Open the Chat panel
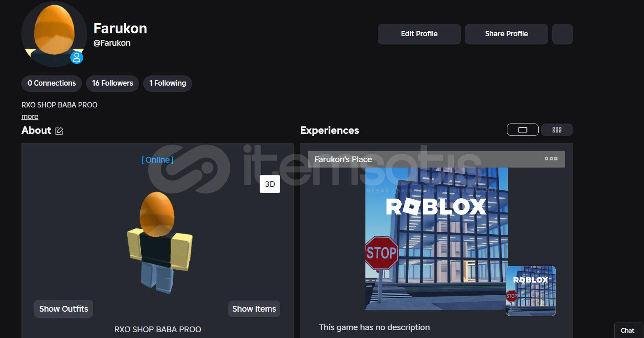This screenshot has width=644, height=338. click(628, 330)
